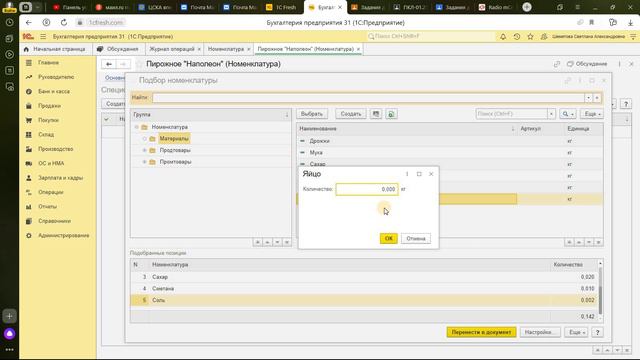The width and height of the screenshot is (640, 360).
Task: Open the help question mark beside Еще
Action: point(597,332)
